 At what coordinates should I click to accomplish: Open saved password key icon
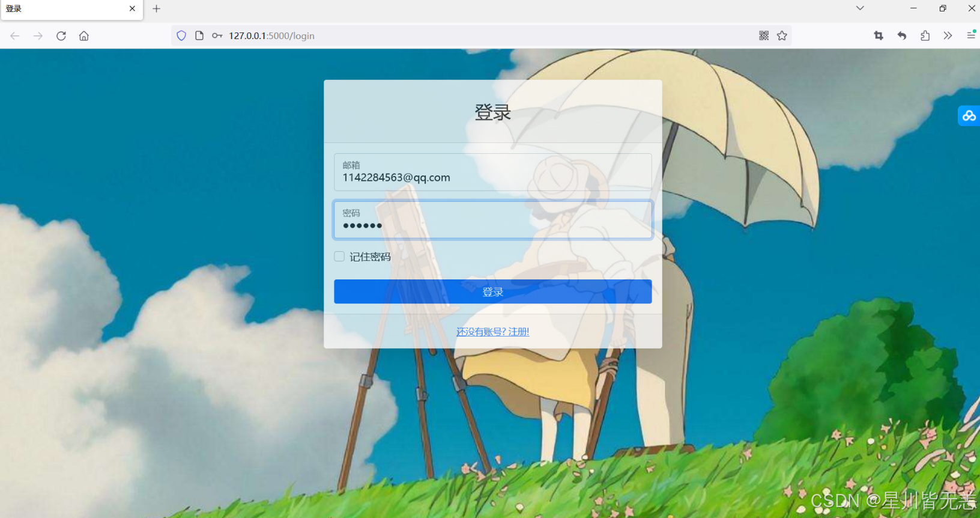click(217, 36)
